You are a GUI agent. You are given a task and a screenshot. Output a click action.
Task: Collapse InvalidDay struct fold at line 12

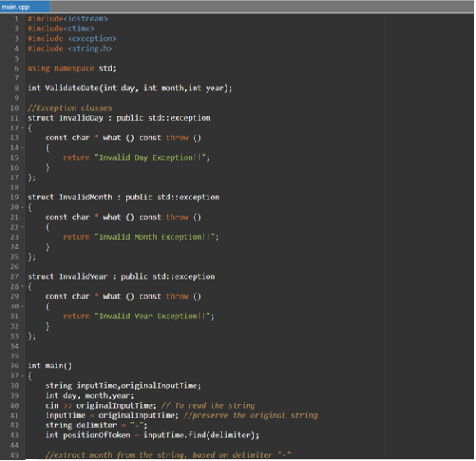point(22,128)
